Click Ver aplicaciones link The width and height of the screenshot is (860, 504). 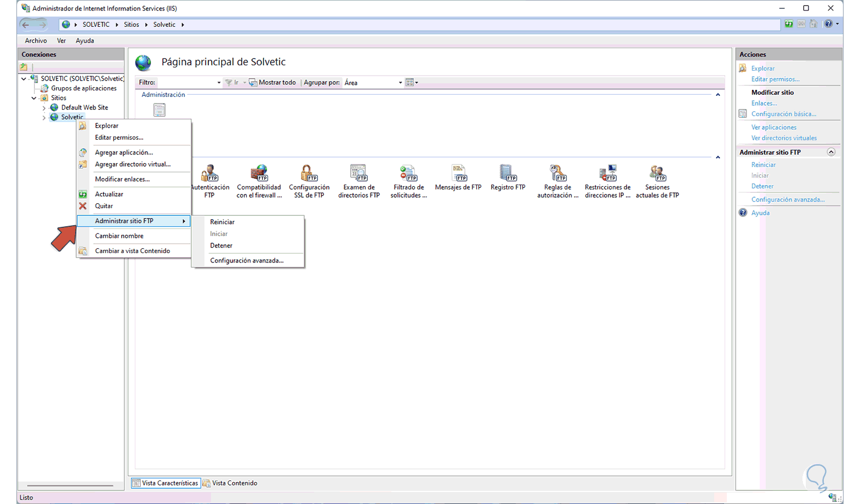[x=774, y=127]
